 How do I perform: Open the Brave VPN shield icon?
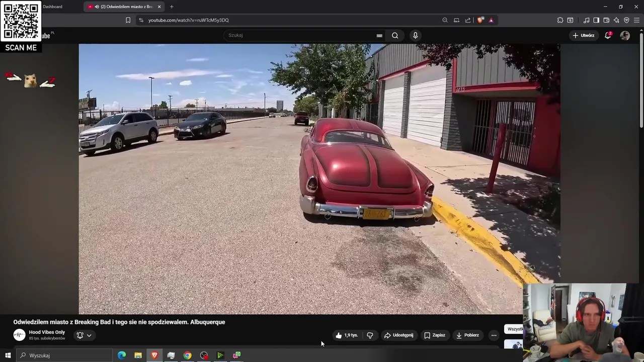point(626,20)
